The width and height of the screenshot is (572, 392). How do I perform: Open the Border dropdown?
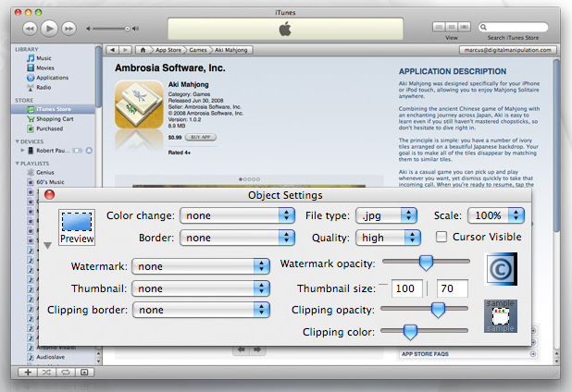pos(237,238)
